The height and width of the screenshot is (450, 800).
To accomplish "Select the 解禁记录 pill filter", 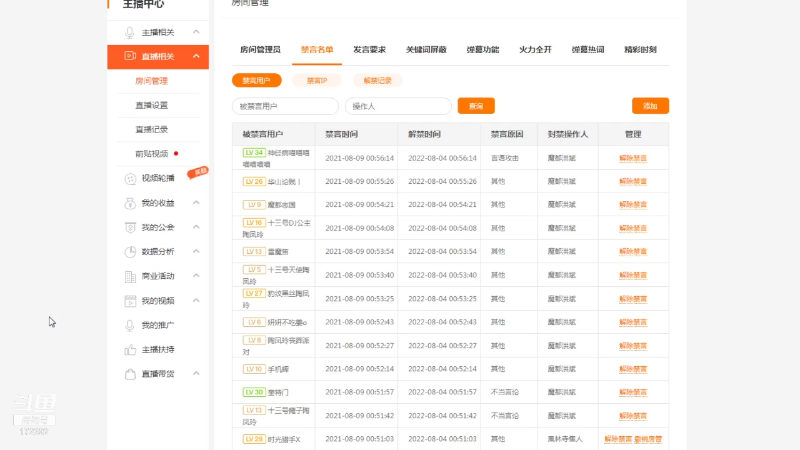I will tap(378, 81).
